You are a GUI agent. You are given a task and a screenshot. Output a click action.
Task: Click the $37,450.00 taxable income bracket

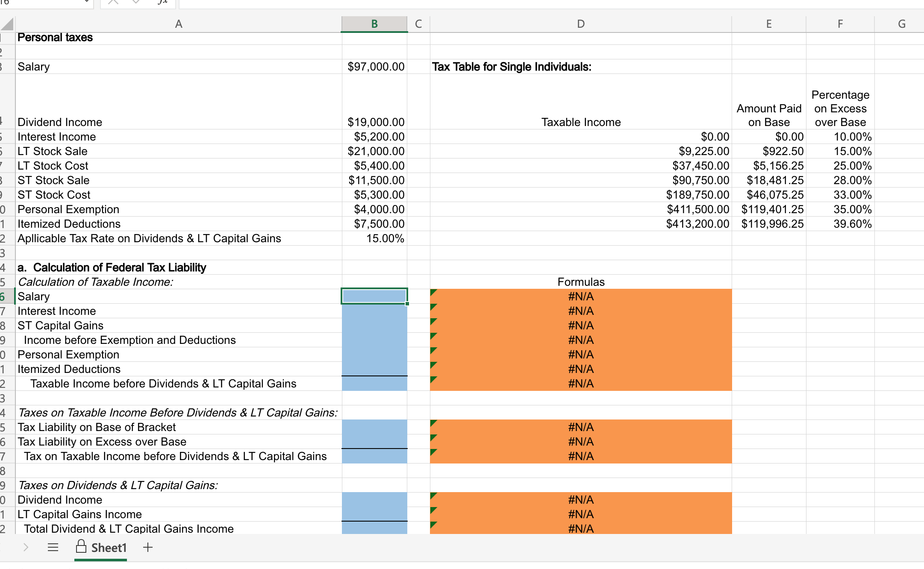tap(581, 166)
